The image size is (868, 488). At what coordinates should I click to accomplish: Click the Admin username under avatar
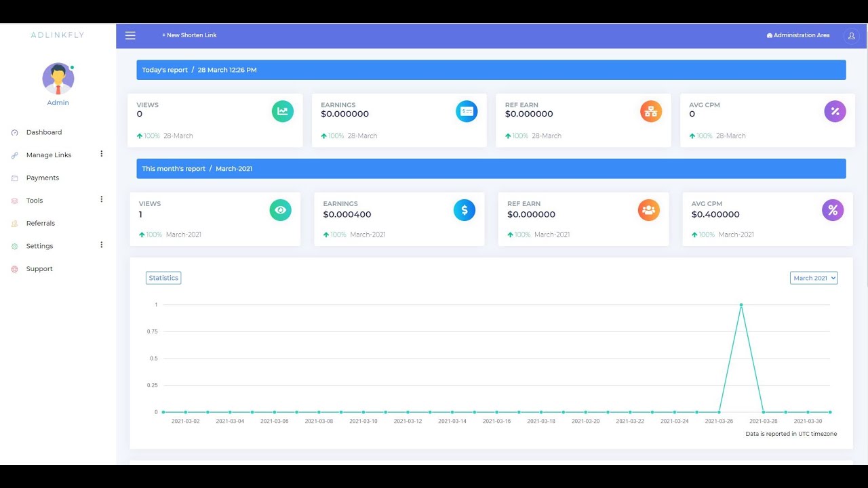click(x=58, y=103)
